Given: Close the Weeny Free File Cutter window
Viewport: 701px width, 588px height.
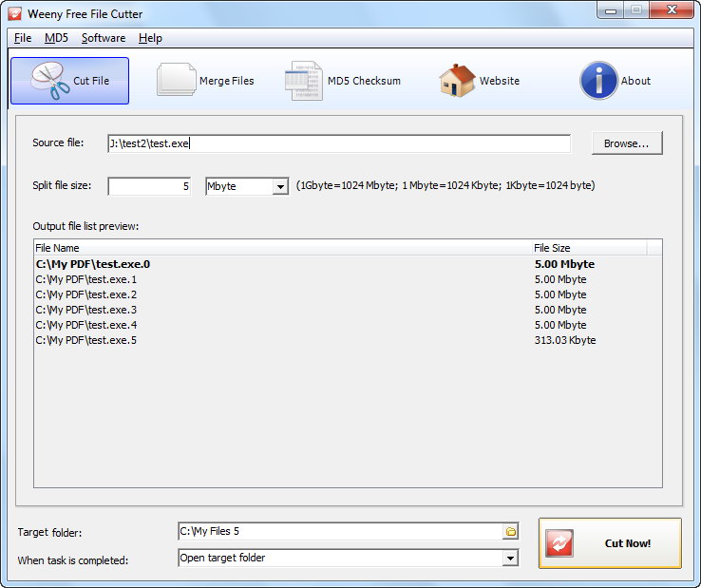Looking at the screenshot, I should coord(671,9).
